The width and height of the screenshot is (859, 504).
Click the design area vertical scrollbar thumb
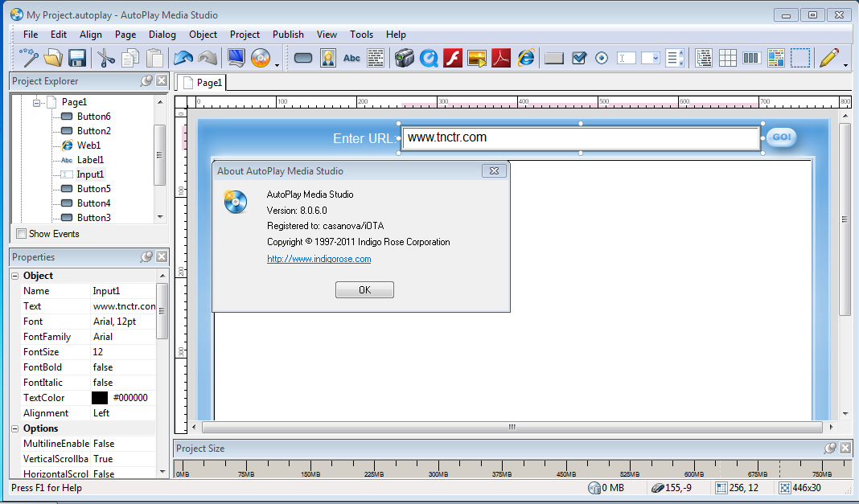845,219
